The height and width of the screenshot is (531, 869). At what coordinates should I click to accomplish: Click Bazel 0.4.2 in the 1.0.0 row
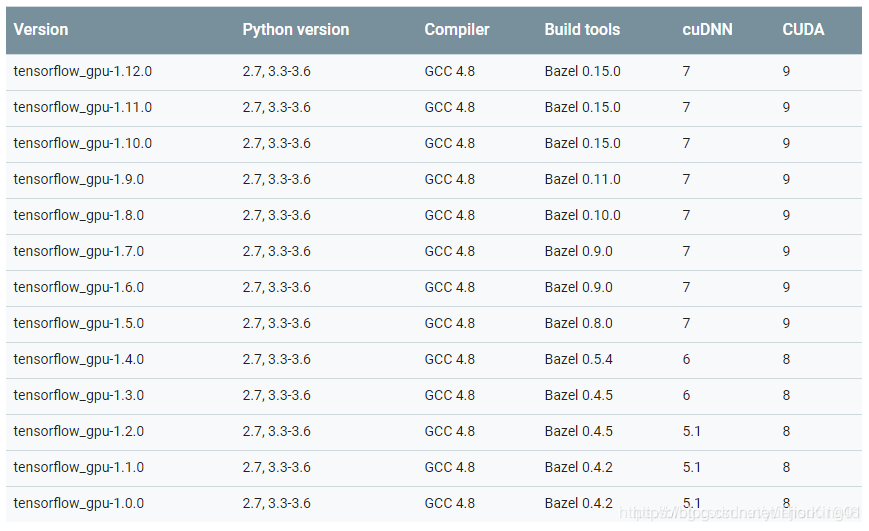click(579, 504)
